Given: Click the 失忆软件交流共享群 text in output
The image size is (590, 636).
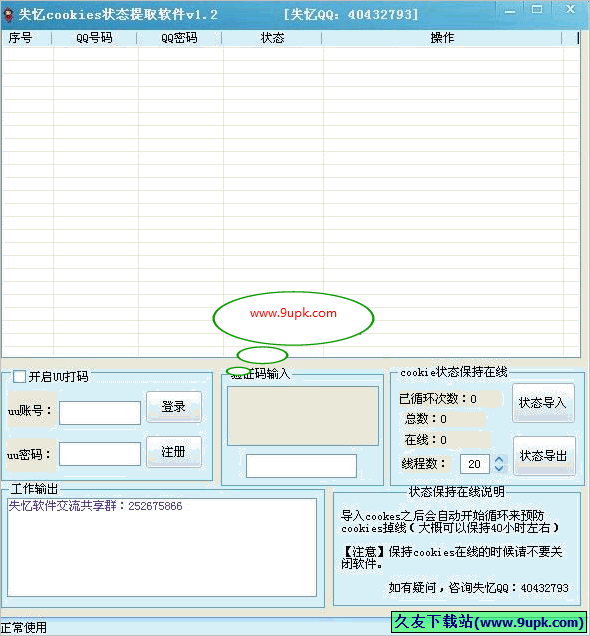Looking at the screenshot, I should coord(95,506).
